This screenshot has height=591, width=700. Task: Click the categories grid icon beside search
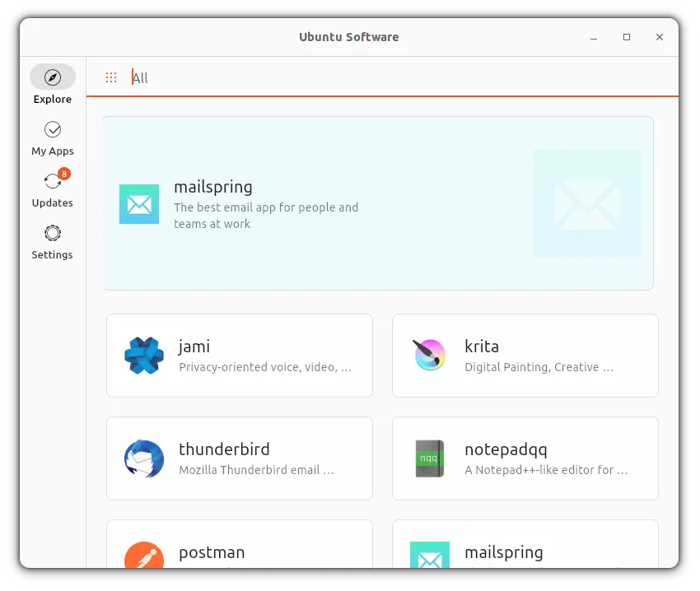tap(111, 77)
